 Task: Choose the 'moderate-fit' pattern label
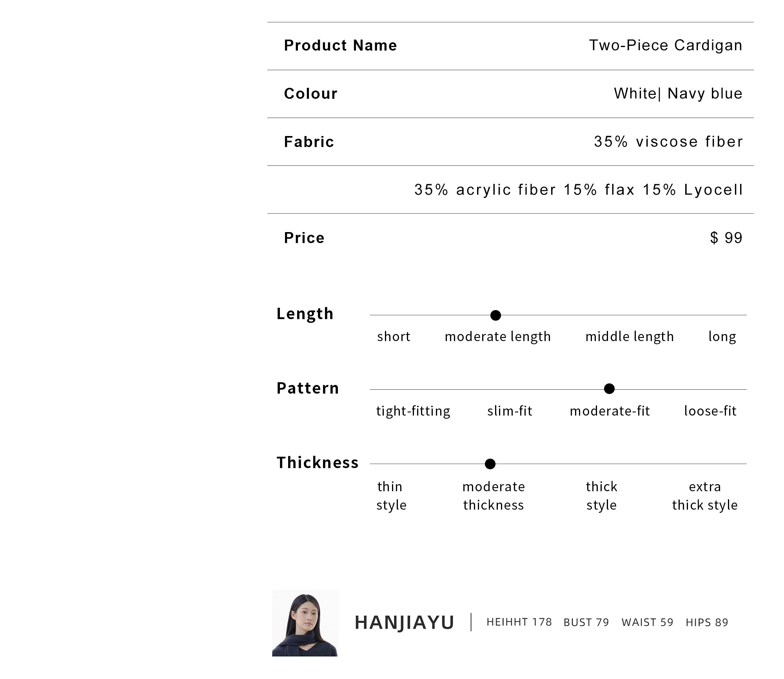click(x=610, y=411)
